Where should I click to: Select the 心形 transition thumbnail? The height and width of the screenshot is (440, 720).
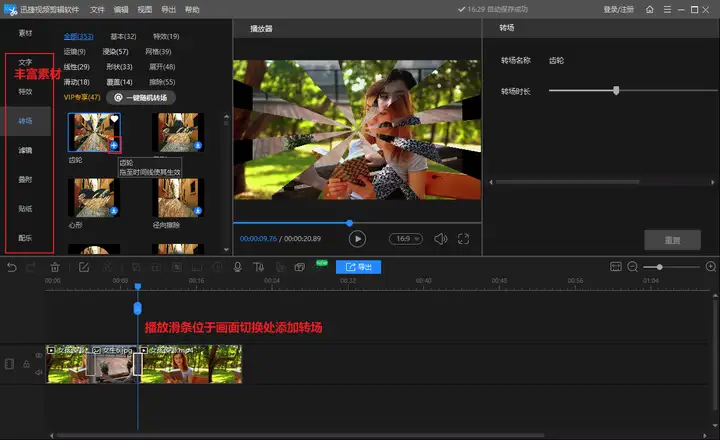[x=94, y=197]
